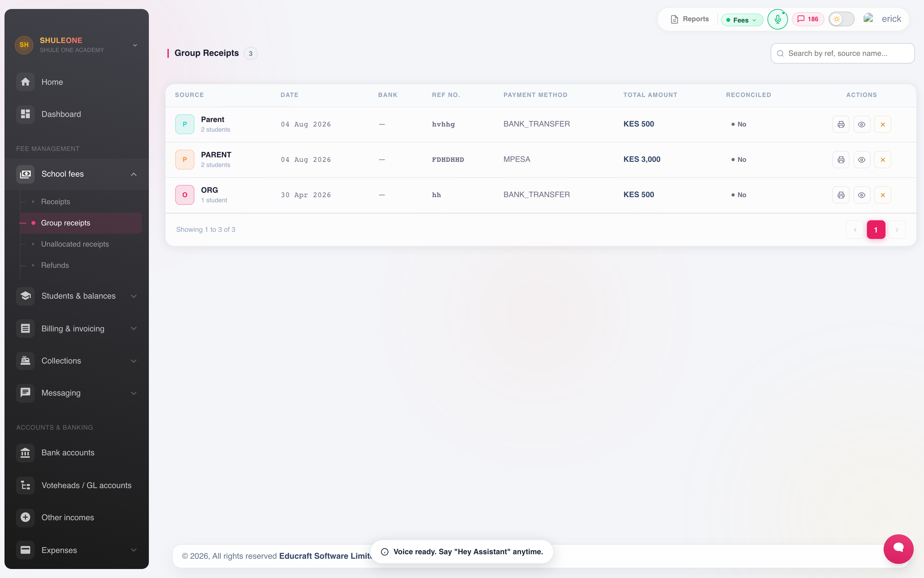The image size is (924, 578).
Task: Click the erick username
Action: click(x=891, y=19)
